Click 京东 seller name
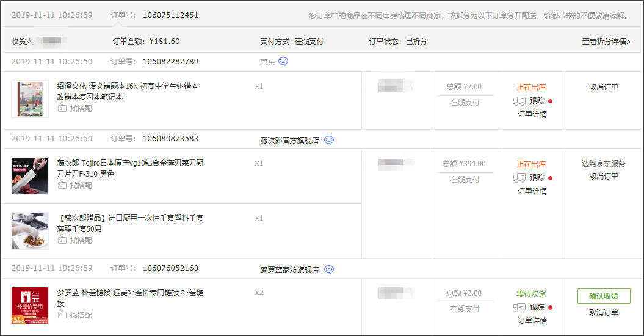Image resolution: width=644 pixels, height=336 pixels. [267, 62]
